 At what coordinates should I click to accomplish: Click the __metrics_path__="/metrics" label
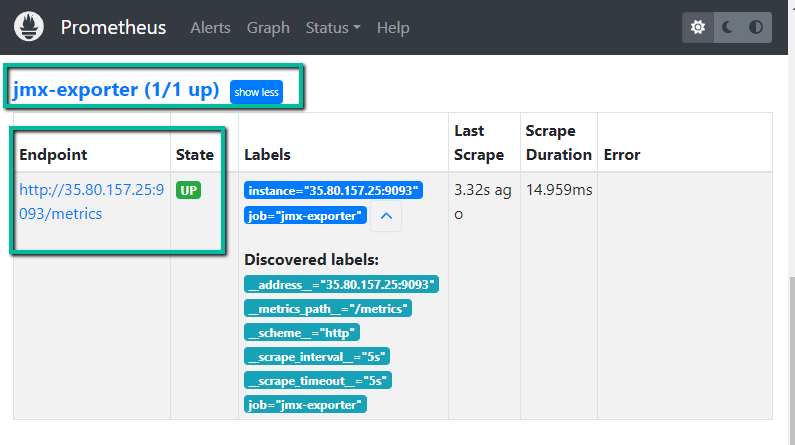pos(328,309)
